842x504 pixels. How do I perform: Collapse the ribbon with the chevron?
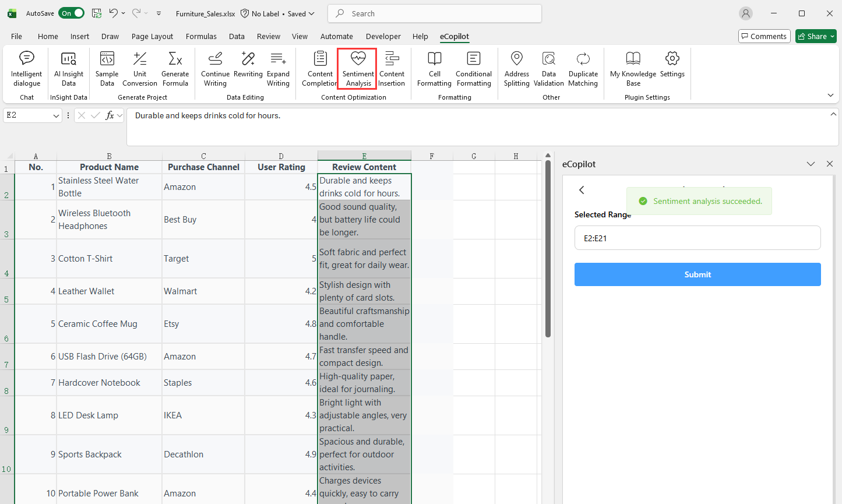830,95
